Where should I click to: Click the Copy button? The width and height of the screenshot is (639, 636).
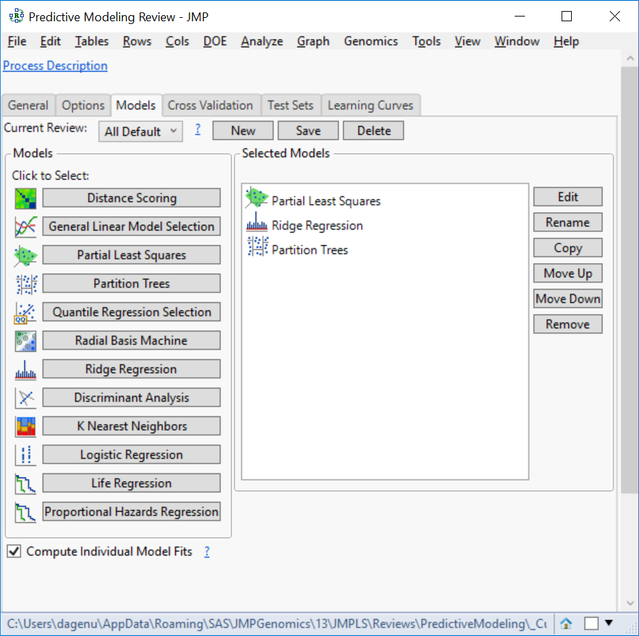point(568,248)
